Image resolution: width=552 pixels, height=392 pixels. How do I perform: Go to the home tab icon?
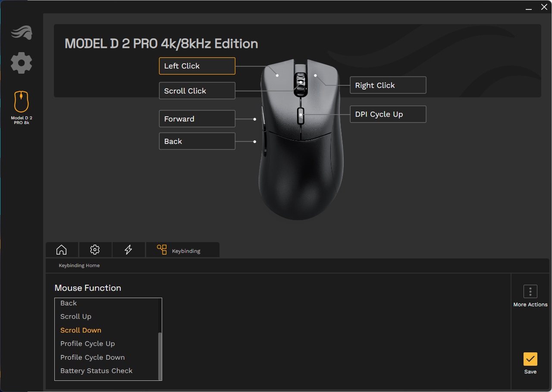coord(62,250)
